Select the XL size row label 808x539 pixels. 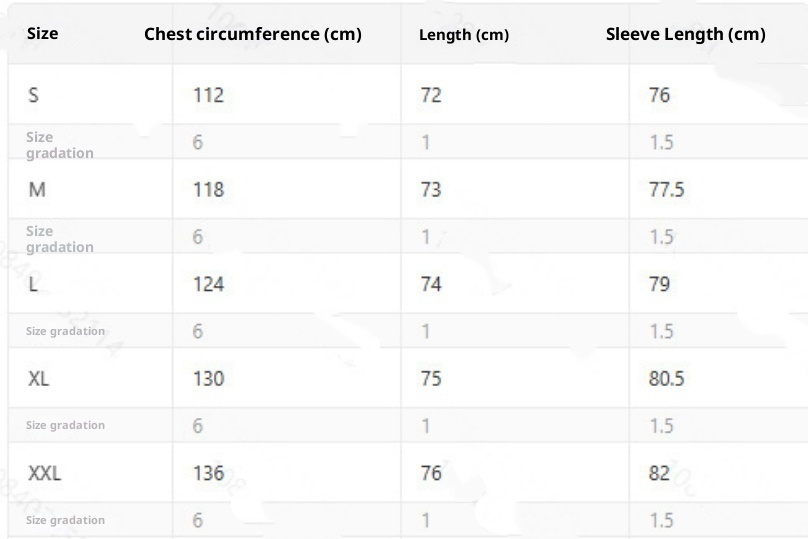tap(40, 378)
